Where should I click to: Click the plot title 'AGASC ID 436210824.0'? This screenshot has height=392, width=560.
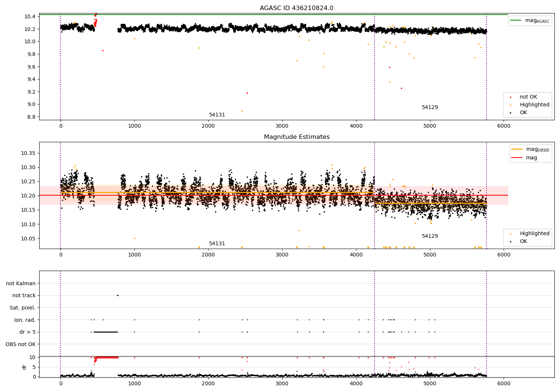296,8
